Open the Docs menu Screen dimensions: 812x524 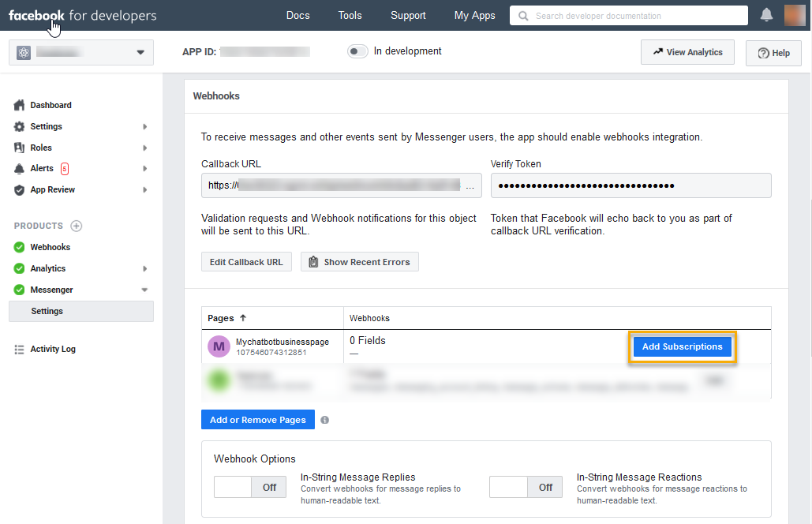pos(297,16)
